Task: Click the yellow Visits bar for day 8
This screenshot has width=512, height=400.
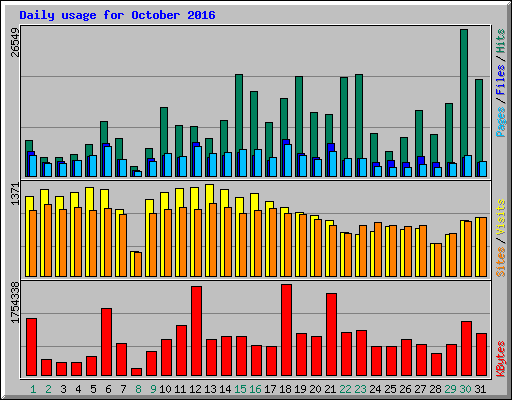Action: click(133, 264)
